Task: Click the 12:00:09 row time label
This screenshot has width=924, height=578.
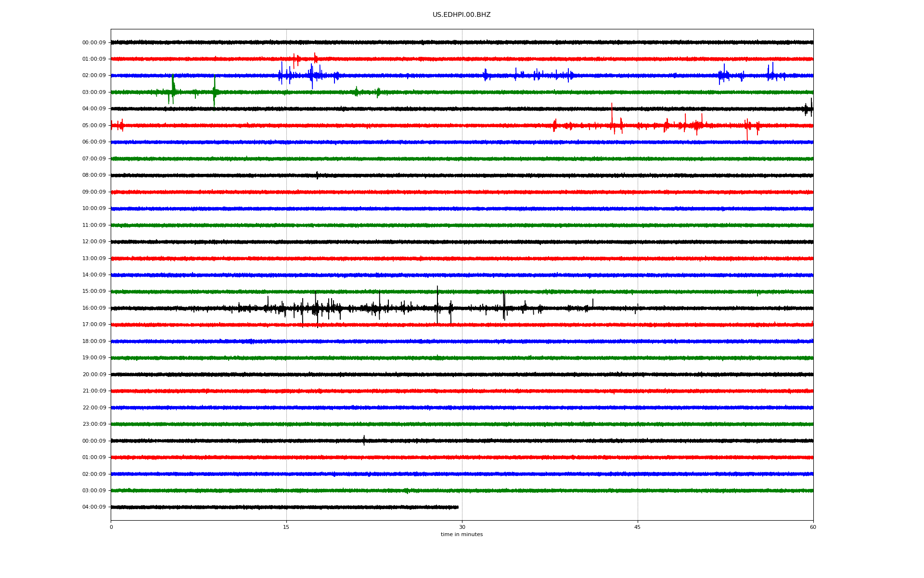Action: point(94,242)
